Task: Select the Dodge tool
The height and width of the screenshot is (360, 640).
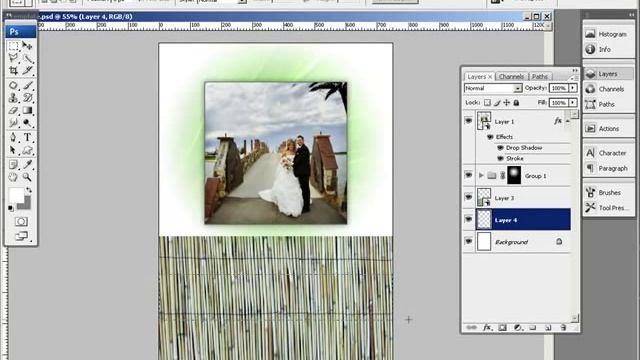Action: pyautogui.click(x=27, y=122)
